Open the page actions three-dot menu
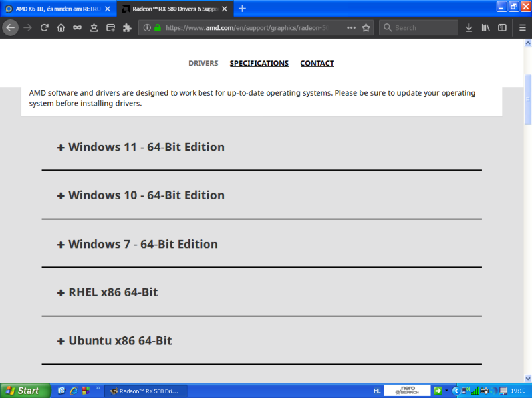 coord(352,27)
